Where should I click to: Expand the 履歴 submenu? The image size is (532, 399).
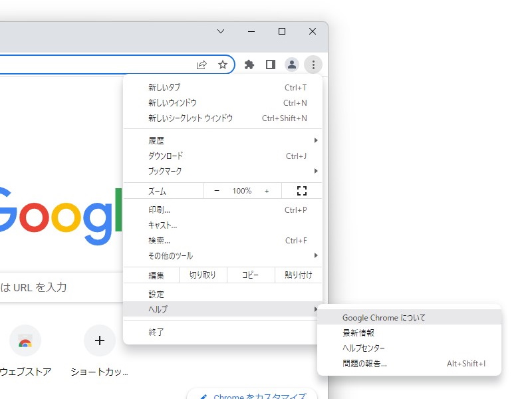point(199,140)
